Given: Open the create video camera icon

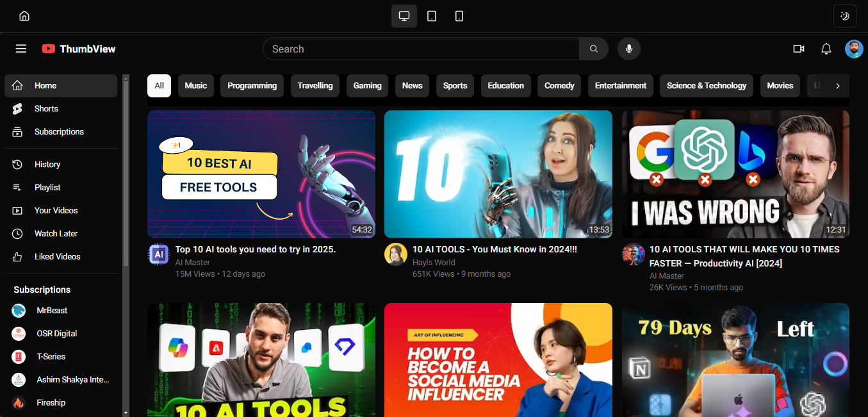Looking at the screenshot, I should coord(798,49).
